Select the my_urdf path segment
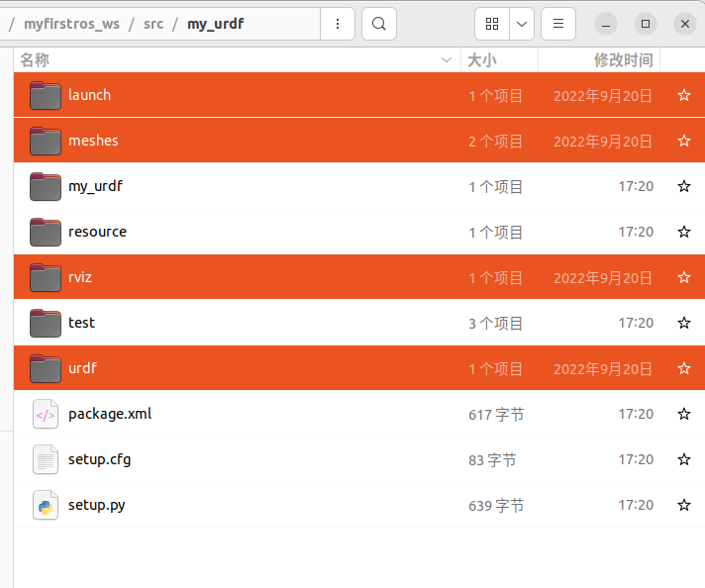The width and height of the screenshot is (705, 588). click(x=216, y=24)
